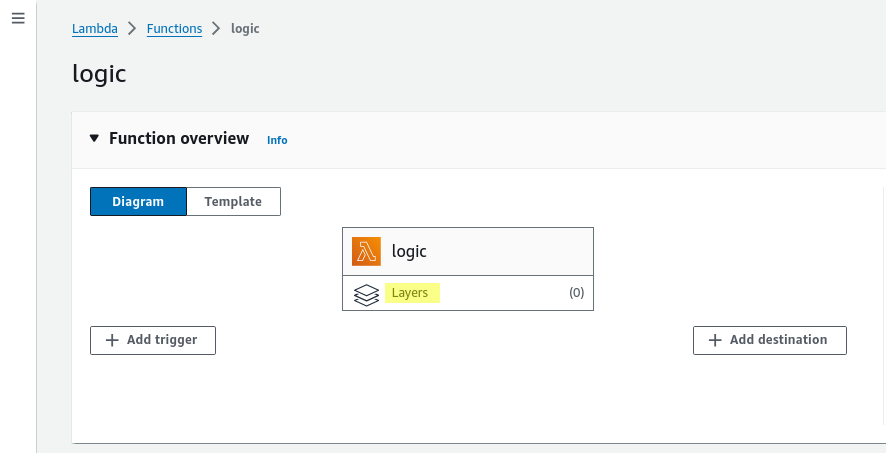Image resolution: width=886 pixels, height=453 pixels.
Task: Click the logic page heading
Action: [x=99, y=75]
